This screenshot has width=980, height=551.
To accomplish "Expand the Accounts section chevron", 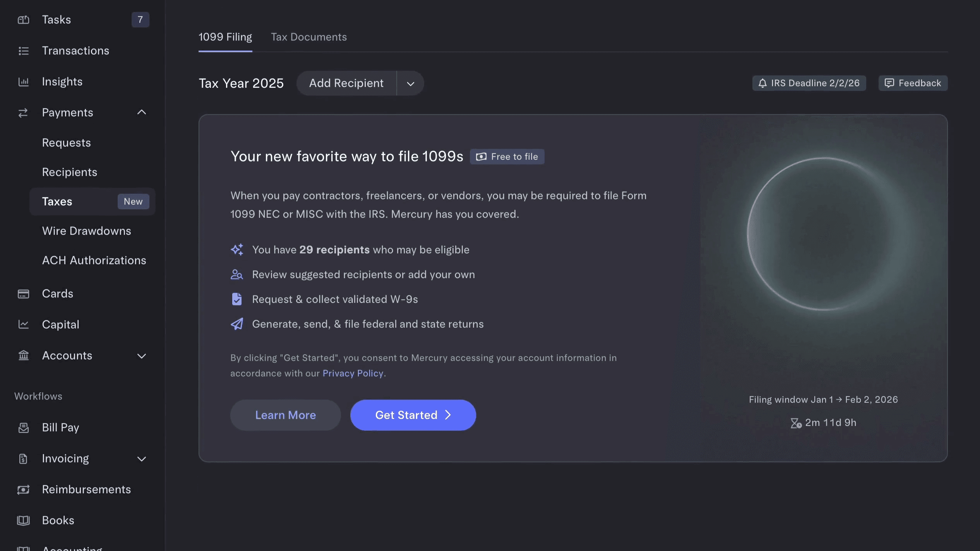I will (x=142, y=356).
